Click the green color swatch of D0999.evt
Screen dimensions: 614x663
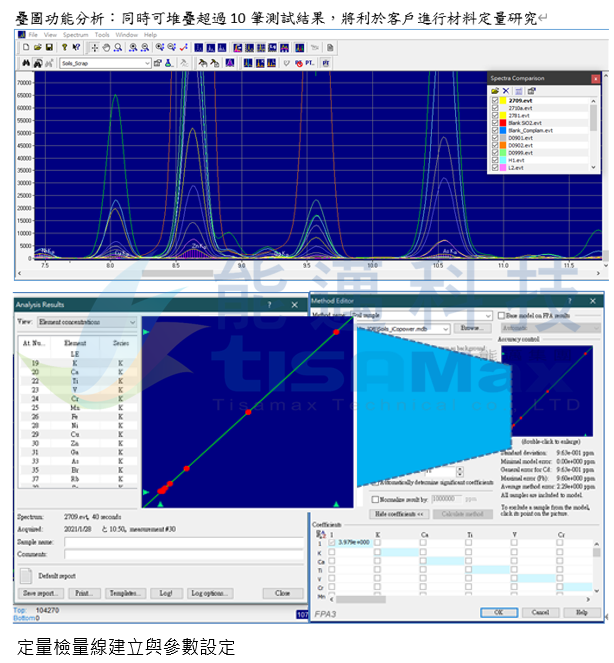tap(503, 153)
